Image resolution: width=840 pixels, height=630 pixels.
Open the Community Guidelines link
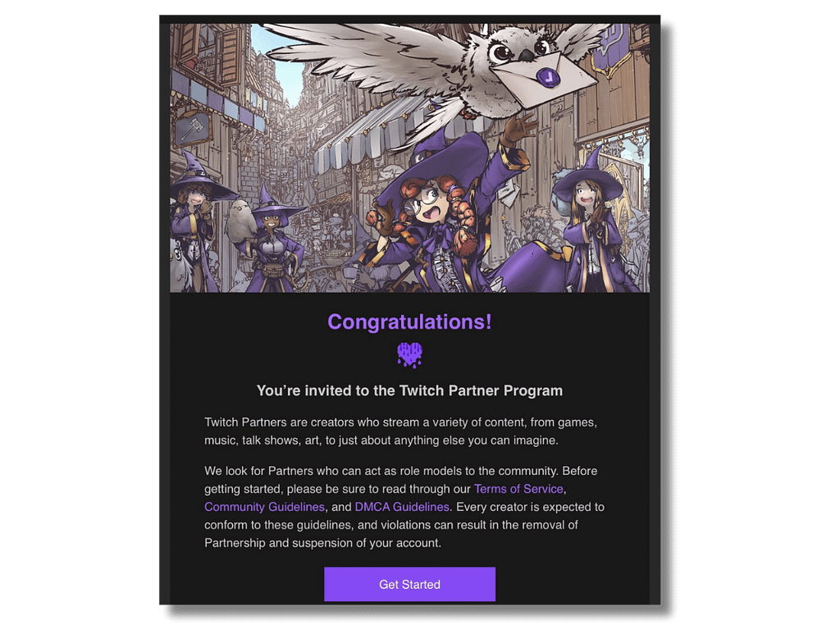click(265, 507)
